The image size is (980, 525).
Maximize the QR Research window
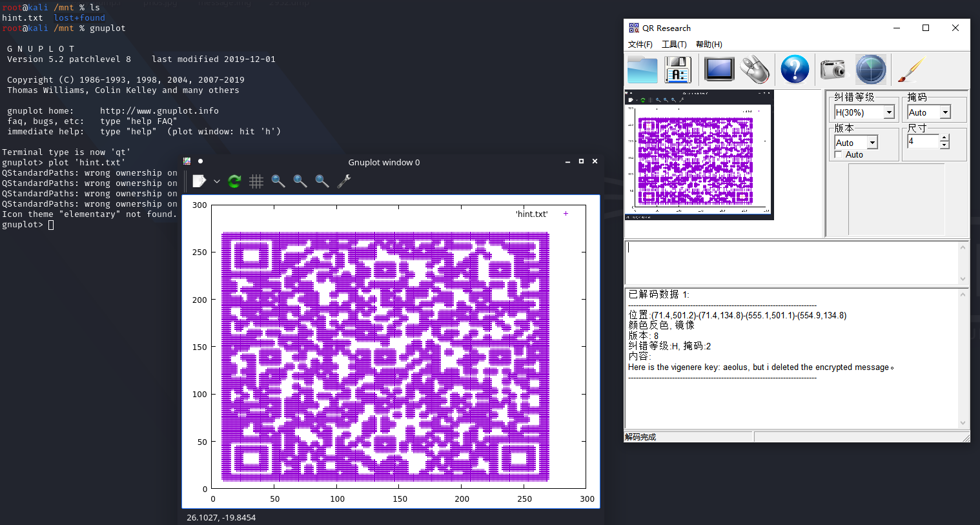(x=926, y=28)
